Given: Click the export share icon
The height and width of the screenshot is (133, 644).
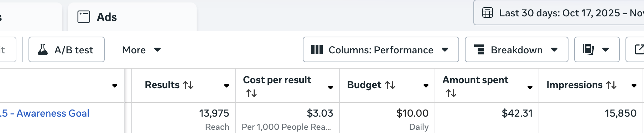Looking at the screenshot, I should (x=635, y=49).
